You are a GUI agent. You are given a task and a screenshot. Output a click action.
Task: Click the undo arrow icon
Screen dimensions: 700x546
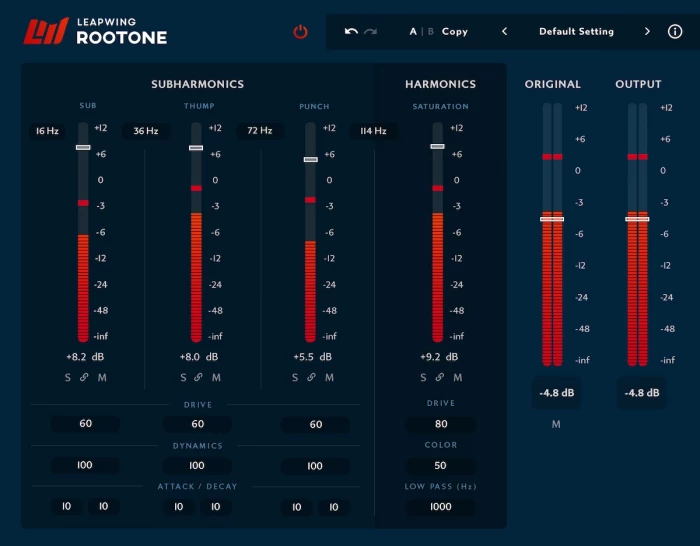tap(351, 32)
